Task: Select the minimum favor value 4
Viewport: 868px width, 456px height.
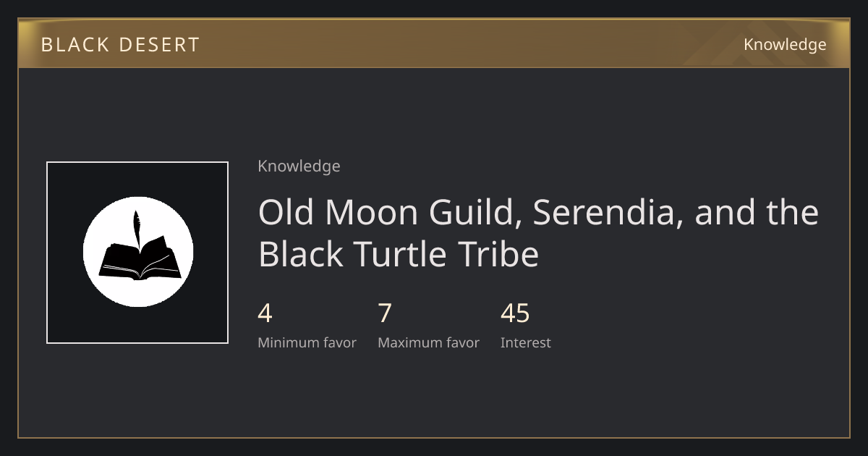Action: click(x=265, y=313)
